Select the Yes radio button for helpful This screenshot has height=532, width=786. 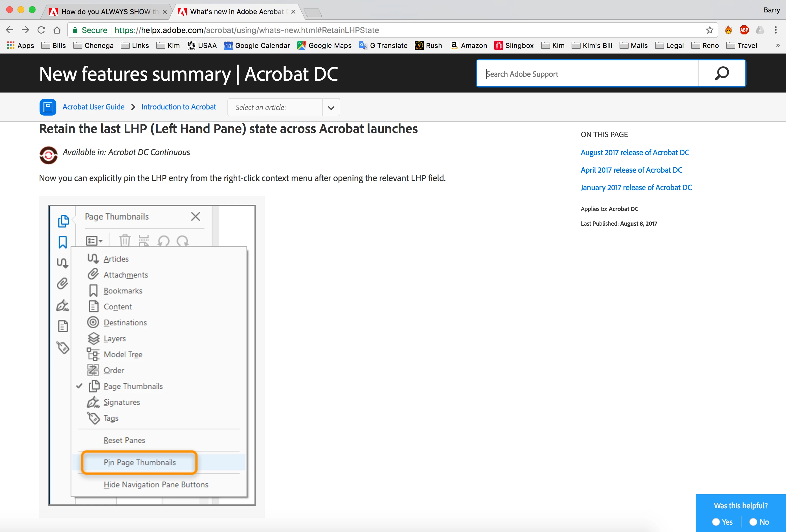click(x=716, y=522)
